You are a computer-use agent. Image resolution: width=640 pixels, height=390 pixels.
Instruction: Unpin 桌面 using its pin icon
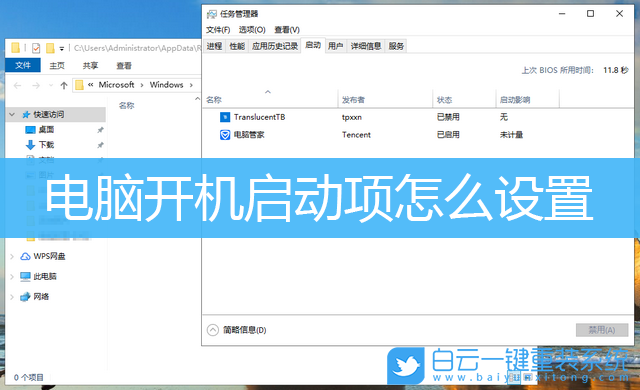coord(100,130)
